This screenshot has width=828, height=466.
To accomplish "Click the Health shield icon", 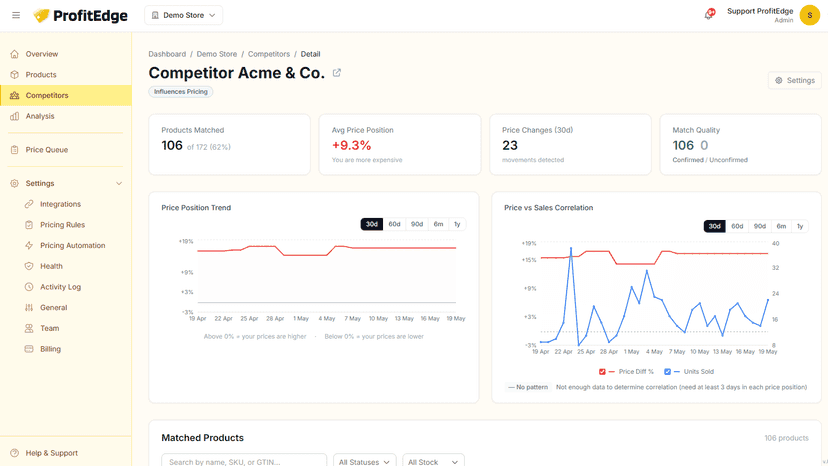I will (29, 266).
